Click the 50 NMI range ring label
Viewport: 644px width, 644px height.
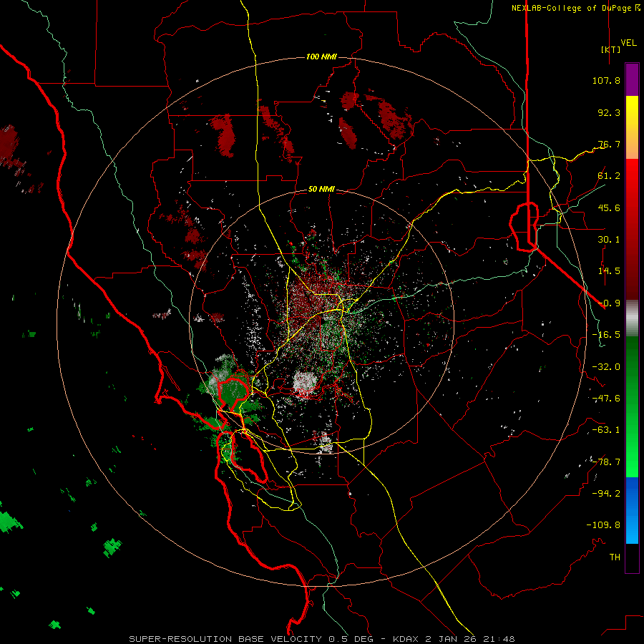click(321, 189)
